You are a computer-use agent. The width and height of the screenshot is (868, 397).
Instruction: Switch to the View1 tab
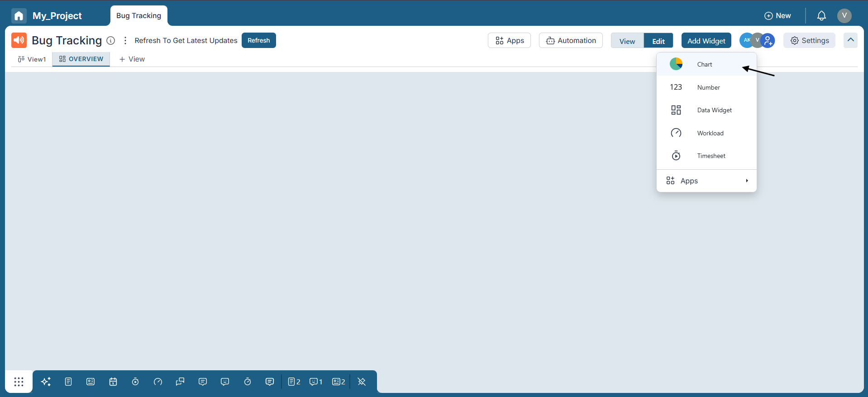click(32, 59)
